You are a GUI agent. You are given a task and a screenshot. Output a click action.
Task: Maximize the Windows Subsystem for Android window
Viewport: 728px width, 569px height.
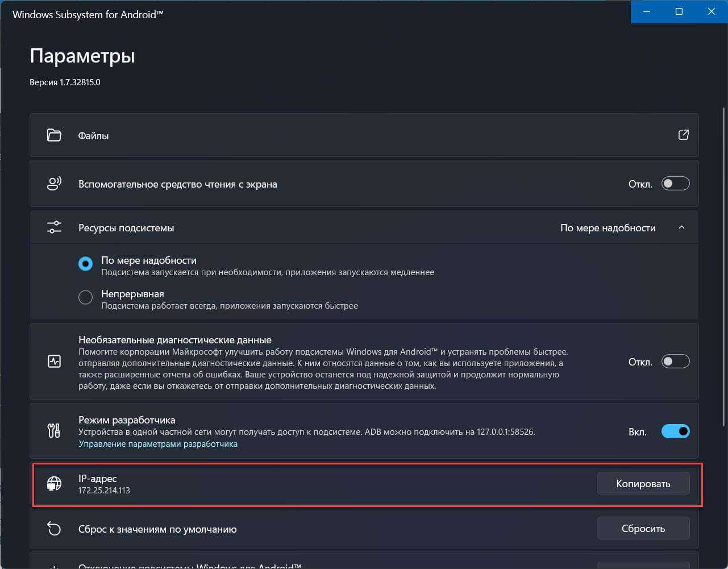click(679, 11)
